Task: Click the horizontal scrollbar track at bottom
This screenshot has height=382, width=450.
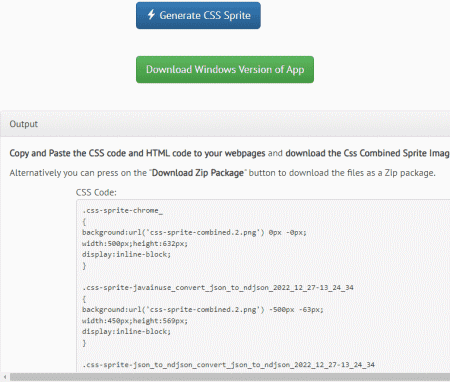Action: tap(230, 377)
